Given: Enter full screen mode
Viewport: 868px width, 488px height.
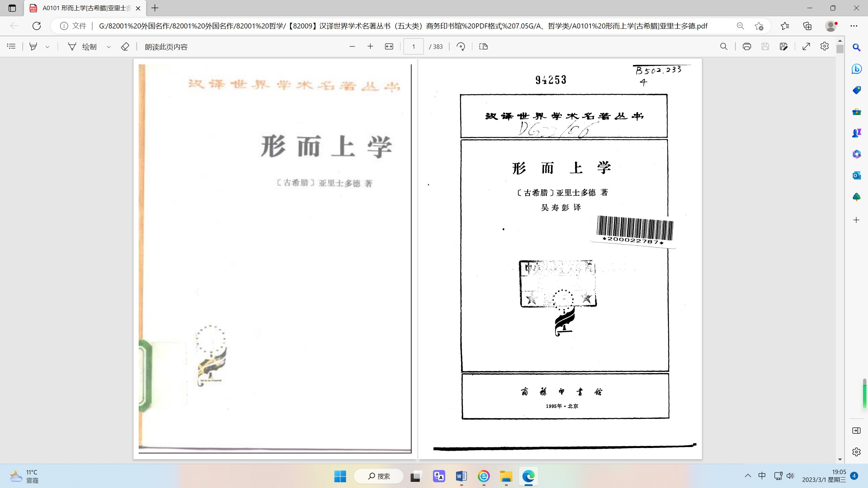Looking at the screenshot, I should point(806,46).
